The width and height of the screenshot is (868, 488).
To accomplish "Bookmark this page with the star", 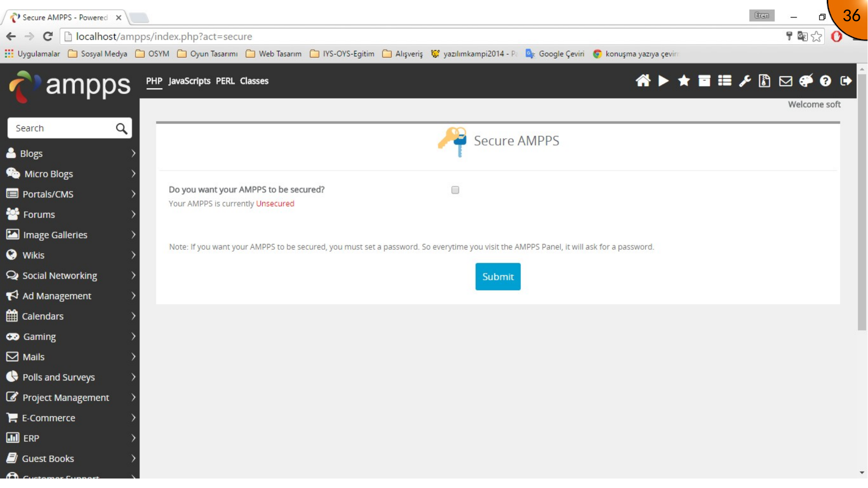I will coord(816,37).
